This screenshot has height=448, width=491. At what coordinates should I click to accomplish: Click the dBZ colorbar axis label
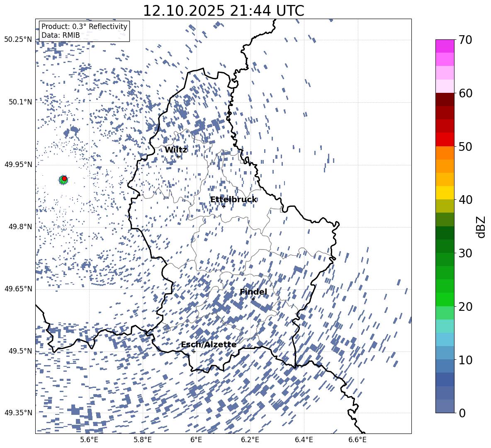481,226
